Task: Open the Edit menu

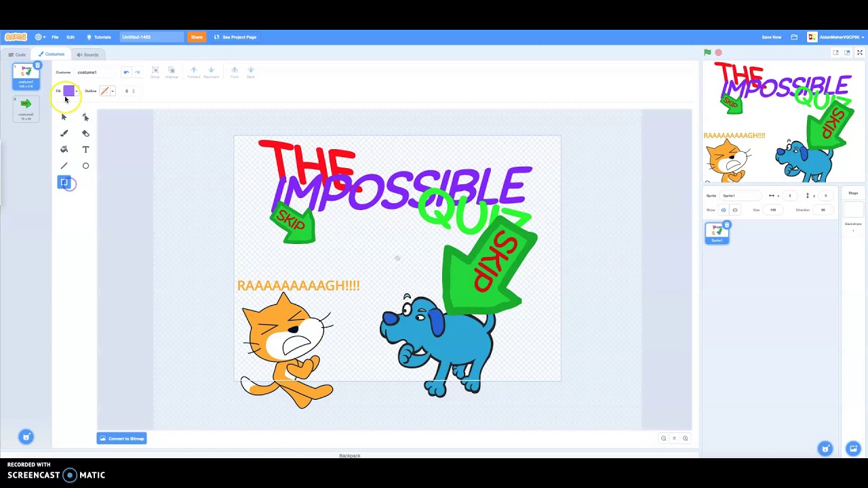Action: [x=71, y=37]
